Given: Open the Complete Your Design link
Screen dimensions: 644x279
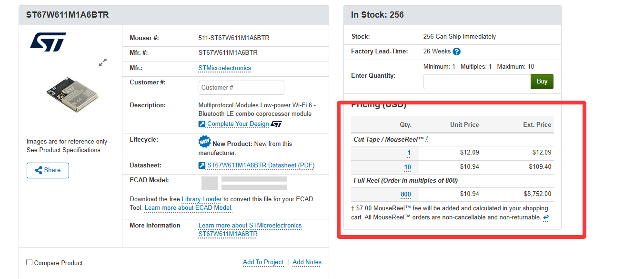Looking at the screenshot, I should coord(238,124).
